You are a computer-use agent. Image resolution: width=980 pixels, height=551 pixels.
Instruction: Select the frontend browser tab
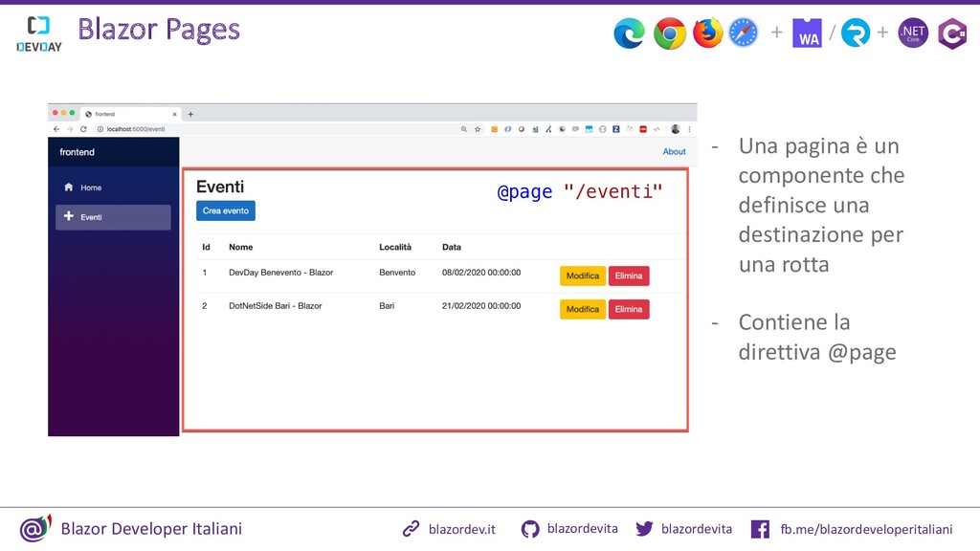pos(130,114)
